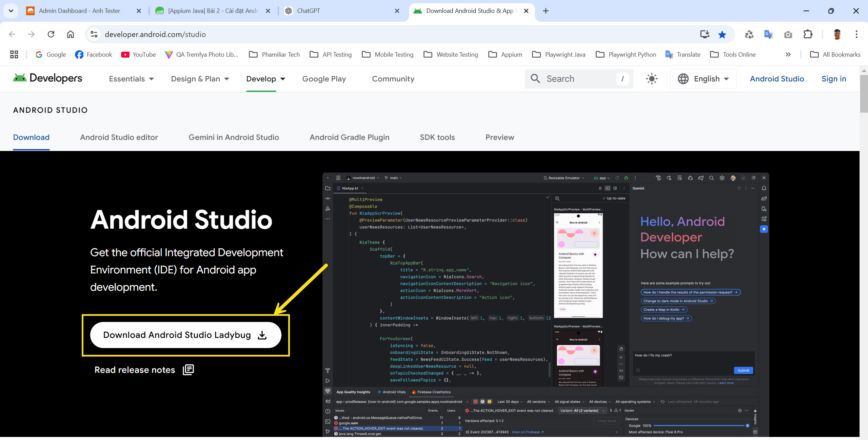Expand the Tools Online bookmark folder

[x=733, y=54]
